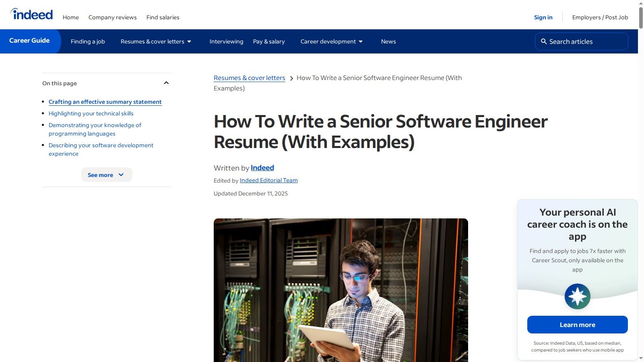The height and width of the screenshot is (362, 644).
Task: Click the Learn more button
Action: (x=577, y=325)
